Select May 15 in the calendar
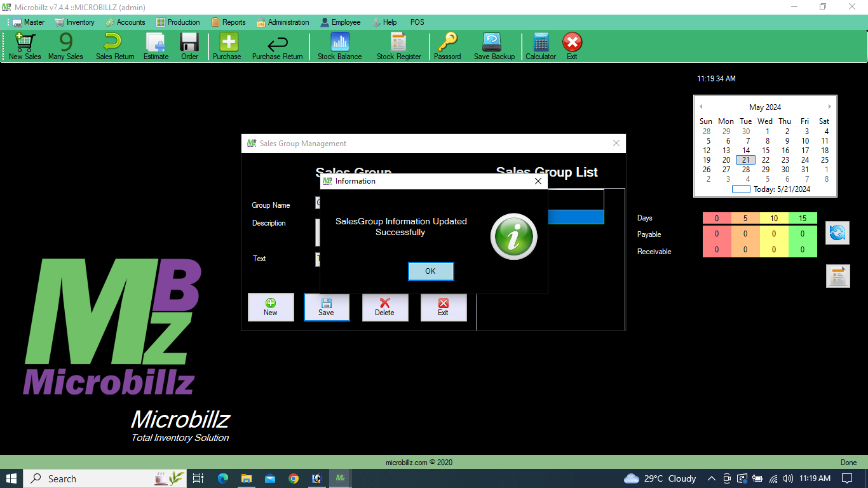Image resolution: width=868 pixels, height=488 pixels. click(x=766, y=151)
